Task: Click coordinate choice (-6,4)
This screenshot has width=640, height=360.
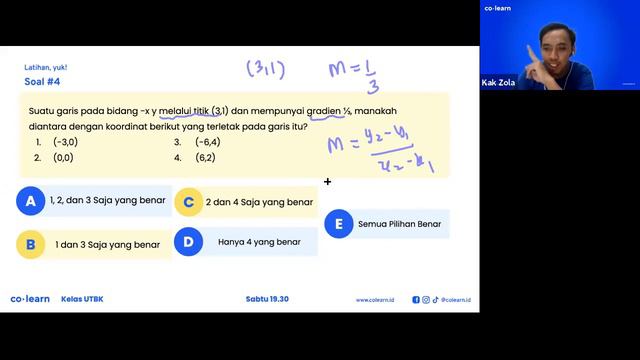Action: point(208,142)
